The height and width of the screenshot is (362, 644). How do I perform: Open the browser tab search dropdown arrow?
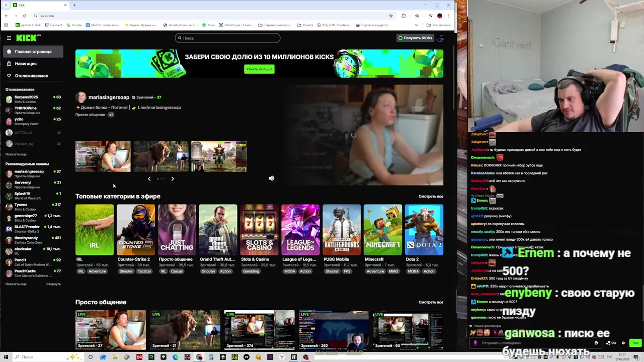6,5
